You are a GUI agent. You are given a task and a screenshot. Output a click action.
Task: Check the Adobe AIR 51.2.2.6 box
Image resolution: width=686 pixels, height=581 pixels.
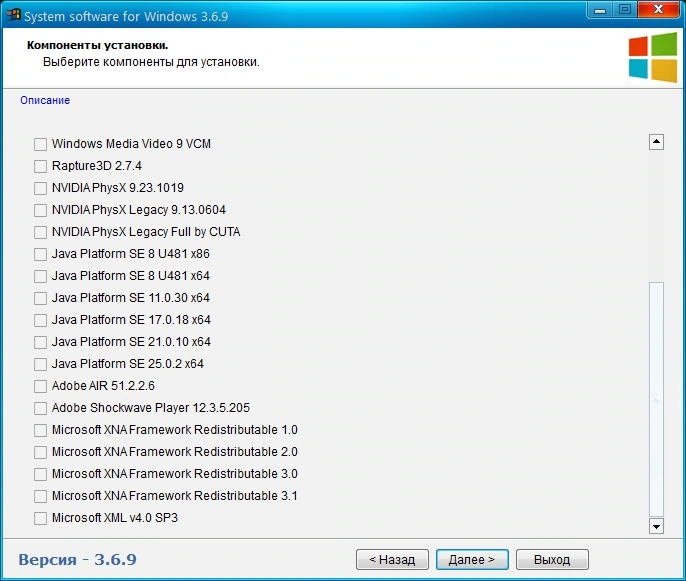(x=40, y=386)
